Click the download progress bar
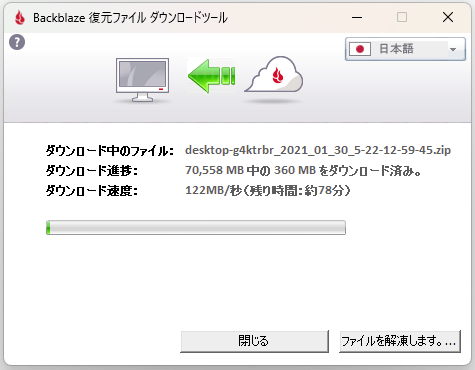Screen dimensions: 475x370 196,227
